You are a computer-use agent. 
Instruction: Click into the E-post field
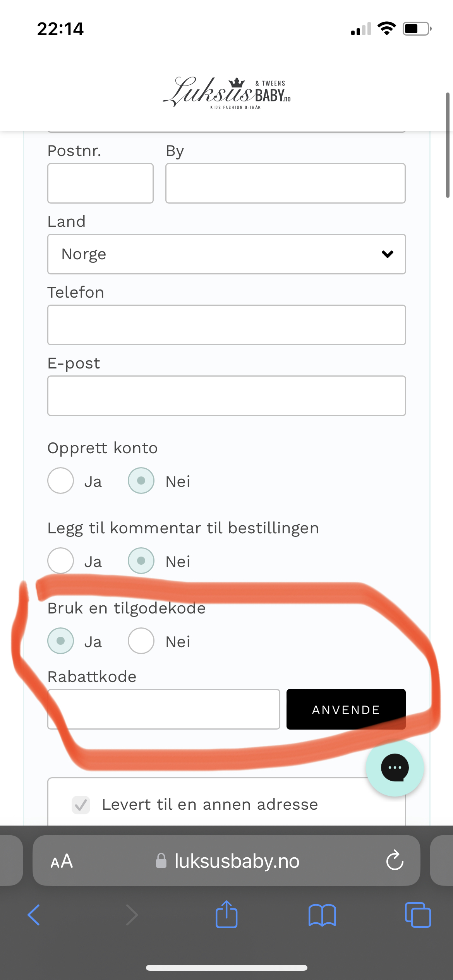226,396
